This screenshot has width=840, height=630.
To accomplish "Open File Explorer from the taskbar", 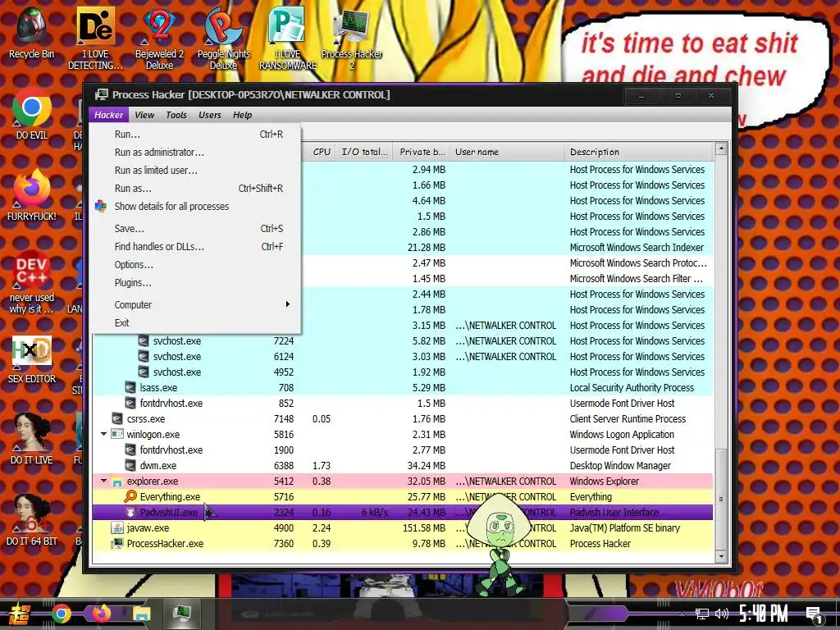I will [141, 614].
